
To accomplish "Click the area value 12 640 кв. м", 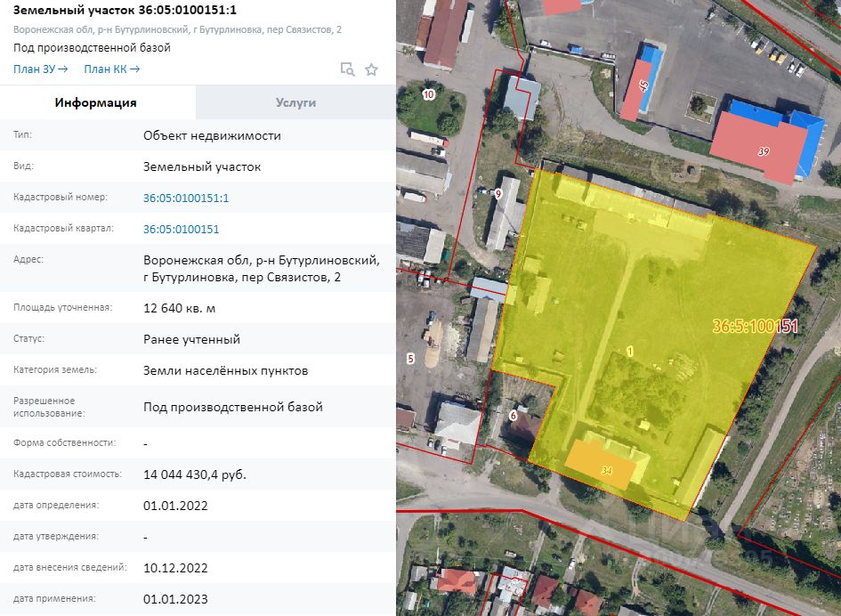I will [179, 308].
